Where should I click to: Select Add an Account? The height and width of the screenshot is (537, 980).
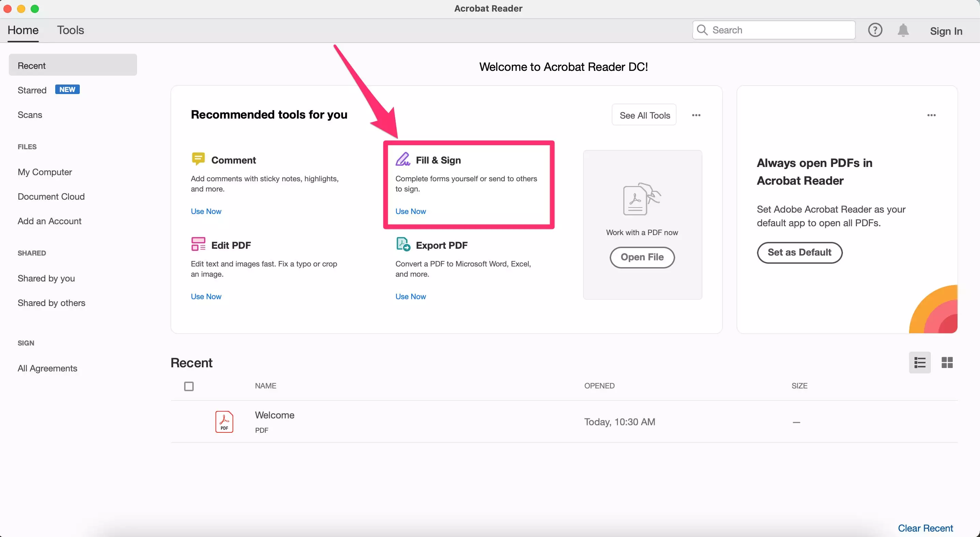[49, 221]
